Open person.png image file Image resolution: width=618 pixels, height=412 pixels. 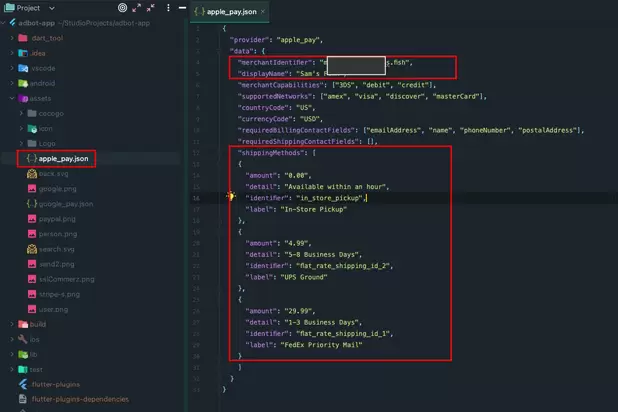point(58,234)
